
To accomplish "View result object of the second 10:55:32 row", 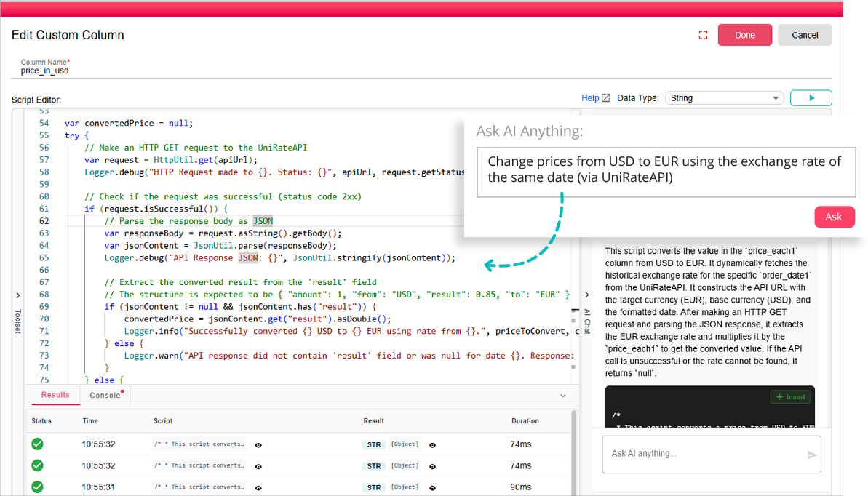I will [432, 467].
